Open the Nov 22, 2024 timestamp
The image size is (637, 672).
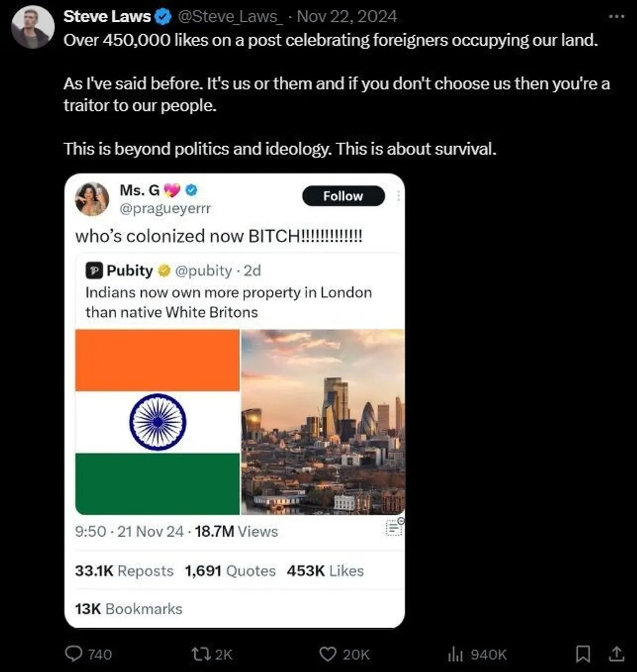pos(347,17)
